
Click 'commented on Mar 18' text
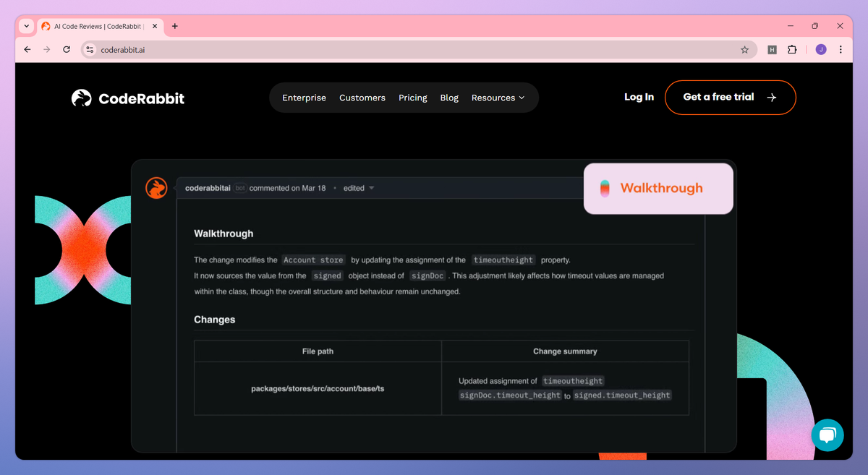point(288,188)
